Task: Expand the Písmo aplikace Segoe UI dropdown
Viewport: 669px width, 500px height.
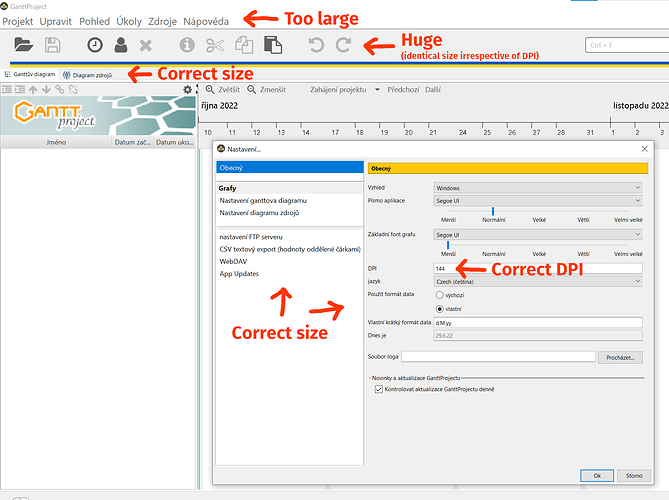Action: tap(538, 201)
